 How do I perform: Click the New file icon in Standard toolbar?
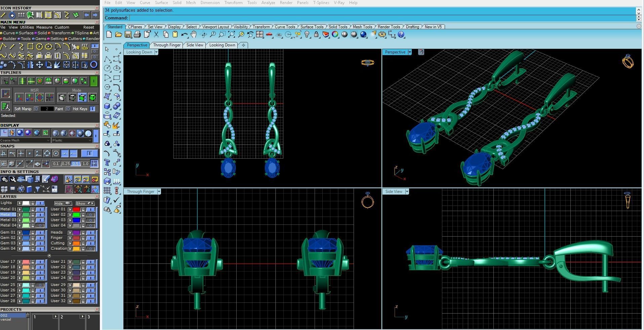109,34
